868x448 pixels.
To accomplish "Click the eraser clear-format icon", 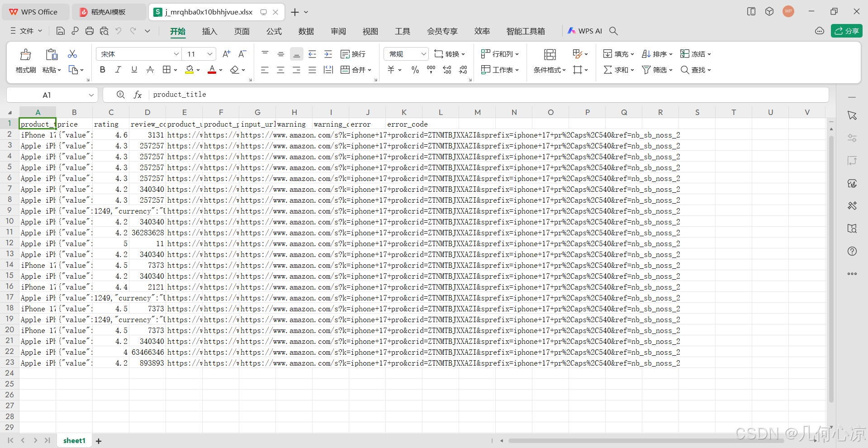I will click(x=234, y=70).
